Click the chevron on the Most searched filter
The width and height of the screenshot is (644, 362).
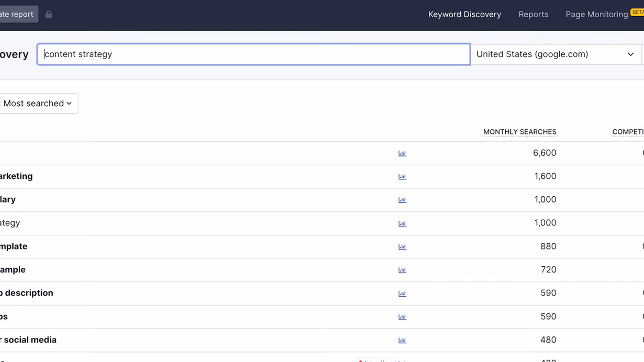[69, 103]
